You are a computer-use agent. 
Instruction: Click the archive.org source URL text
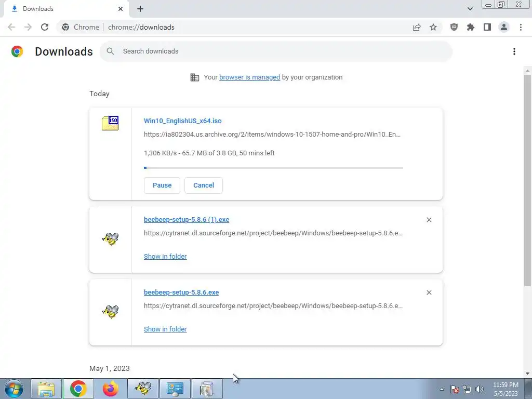pyautogui.click(x=272, y=135)
